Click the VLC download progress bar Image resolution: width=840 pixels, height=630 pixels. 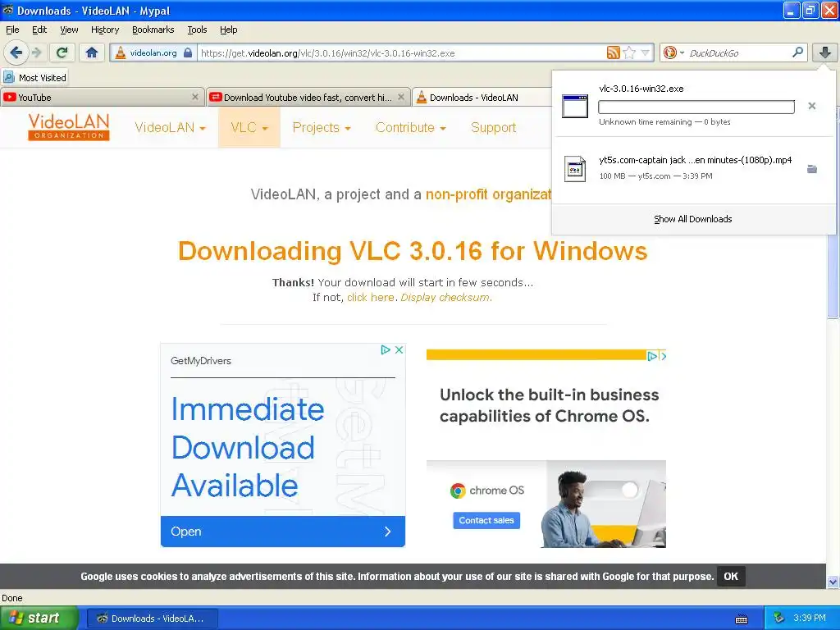click(696, 107)
